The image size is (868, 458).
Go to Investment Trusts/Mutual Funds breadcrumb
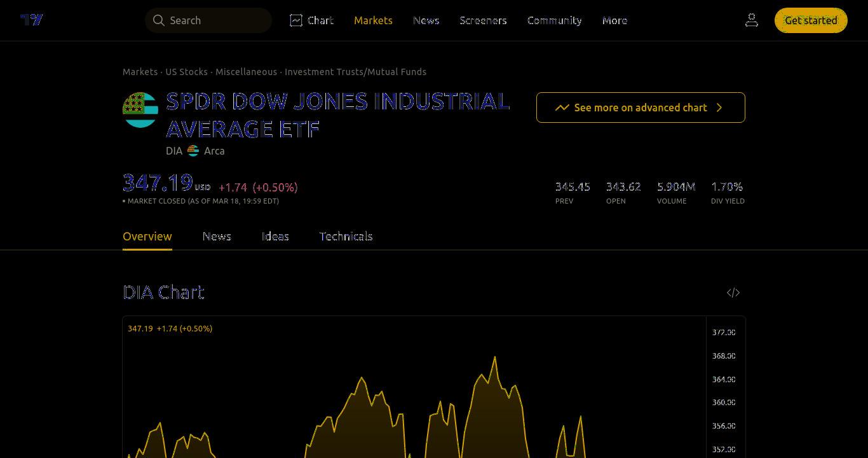(355, 72)
